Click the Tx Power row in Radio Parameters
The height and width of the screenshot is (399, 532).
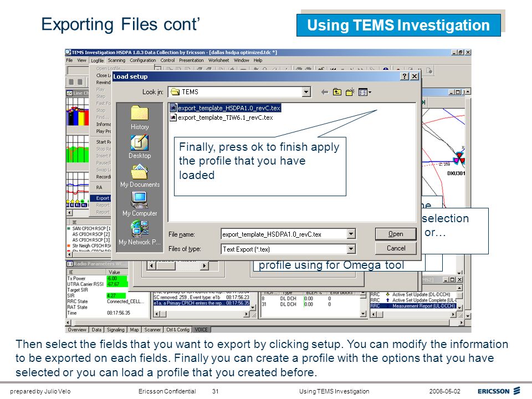pyautogui.click(x=98, y=278)
